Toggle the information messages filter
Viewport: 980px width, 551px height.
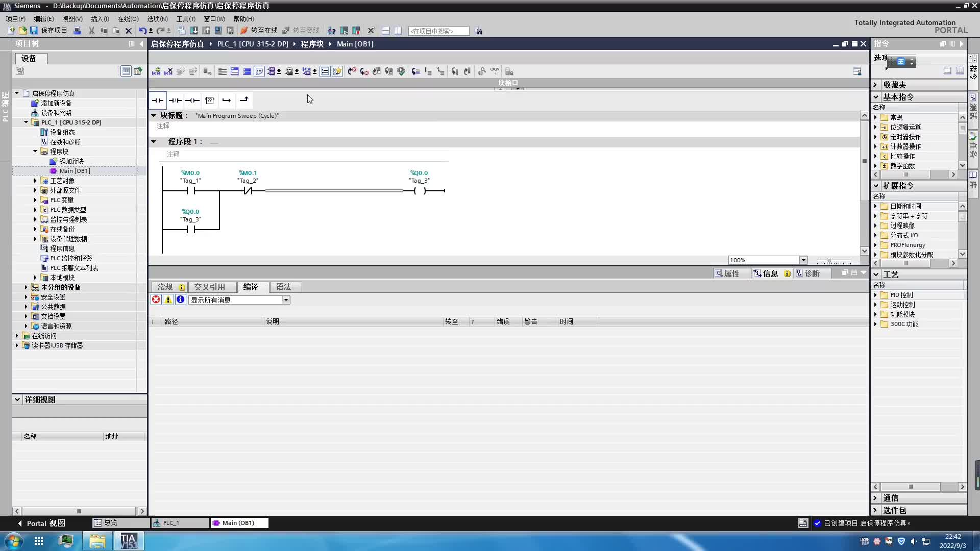[x=180, y=299]
